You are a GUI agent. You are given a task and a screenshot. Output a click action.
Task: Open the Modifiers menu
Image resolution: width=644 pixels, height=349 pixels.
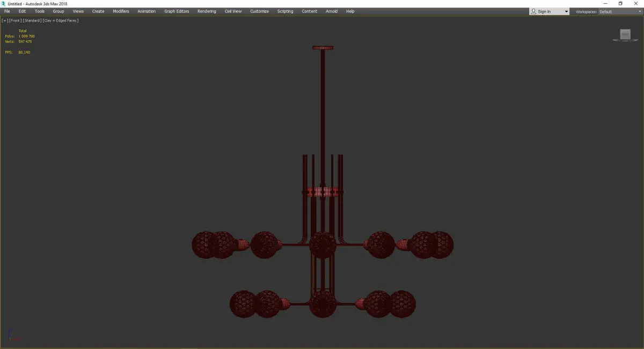click(x=121, y=11)
